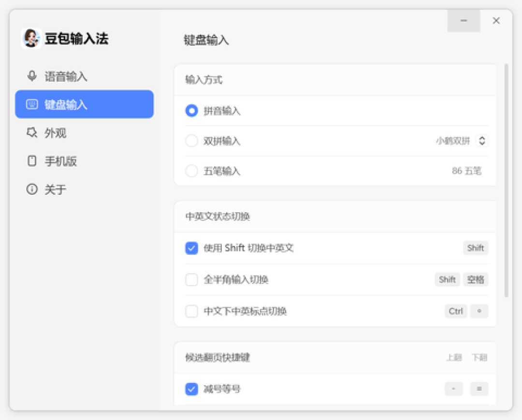
Task: Click the info icon beside 关于
Action: click(32, 189)
